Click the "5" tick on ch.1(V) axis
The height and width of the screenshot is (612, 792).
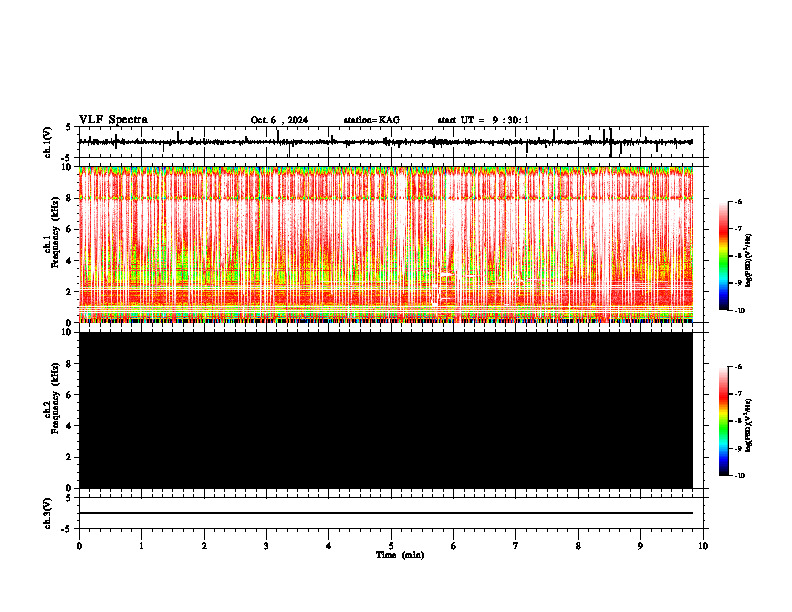tap(68, 127)
